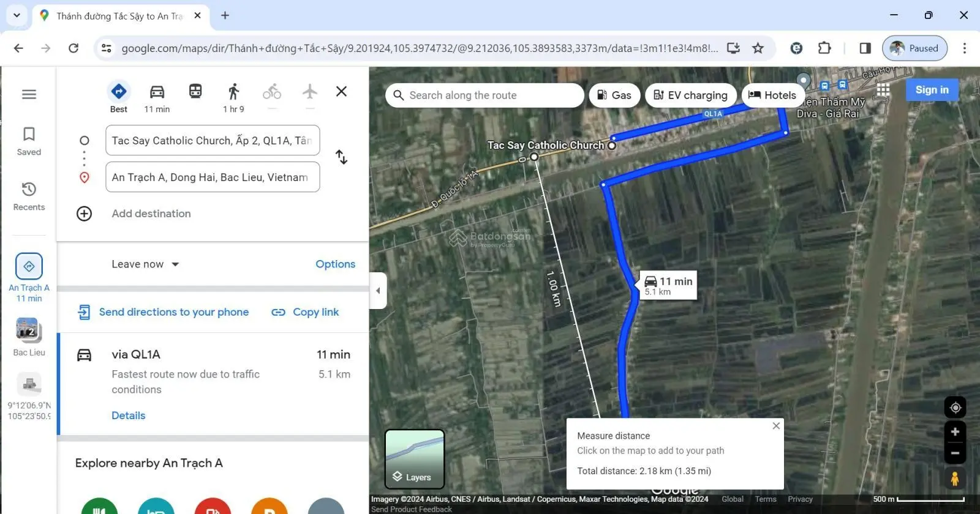Install app icon in address bar
Screen dimensions: 980x514
tap(733, 48)
